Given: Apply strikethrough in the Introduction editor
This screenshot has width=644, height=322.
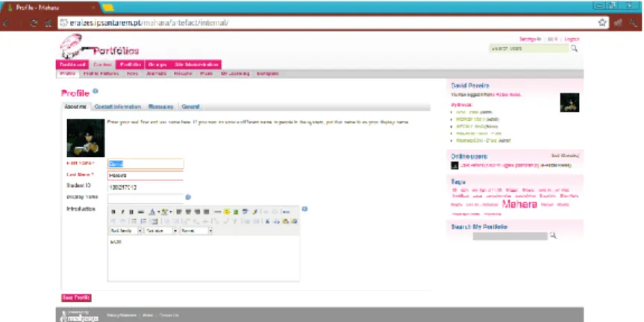Looking at the screenshot, I should click(x=141, y=211).
